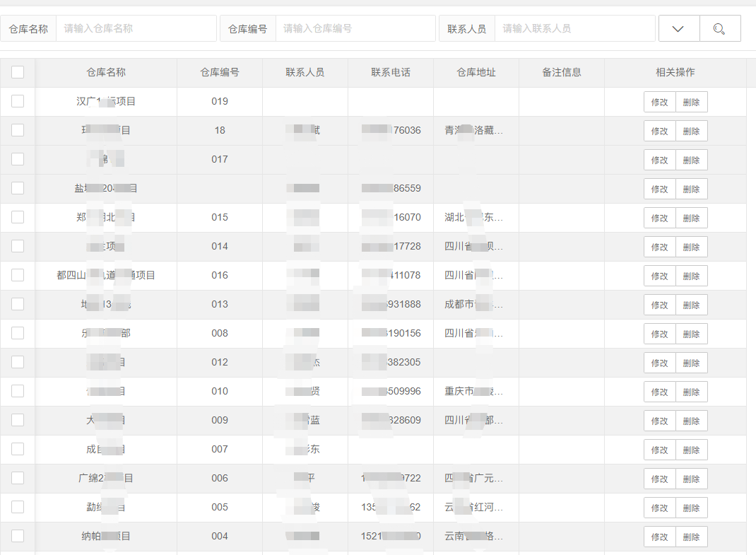756x555 pixels.
Task: Check the checkbox on warehouse row 013
Action: [x=18, y=304]
